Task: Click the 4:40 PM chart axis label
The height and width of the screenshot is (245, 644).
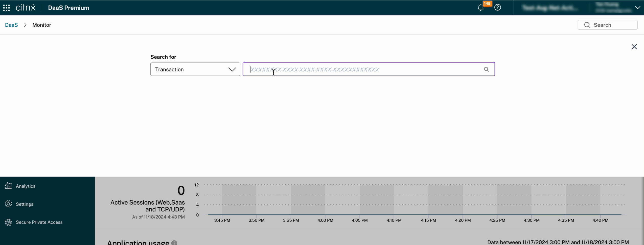Action: point(600,220)
